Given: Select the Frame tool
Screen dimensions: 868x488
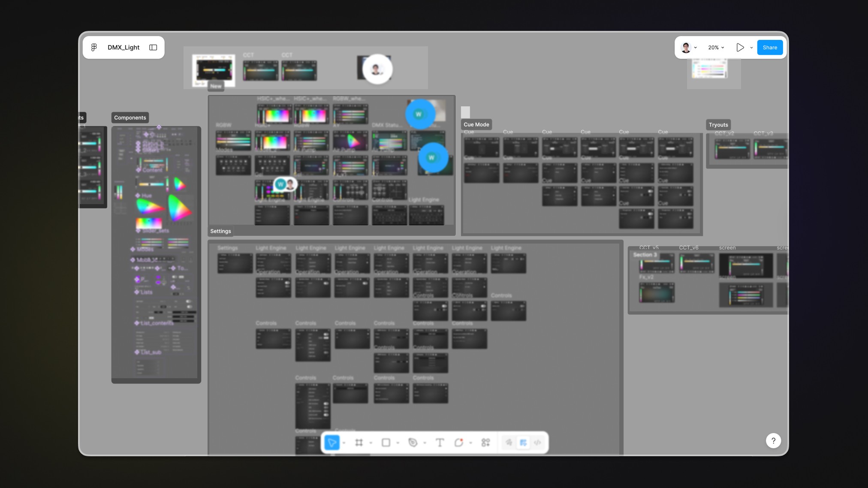Looking at the screenshot, I should click(359, 443).
